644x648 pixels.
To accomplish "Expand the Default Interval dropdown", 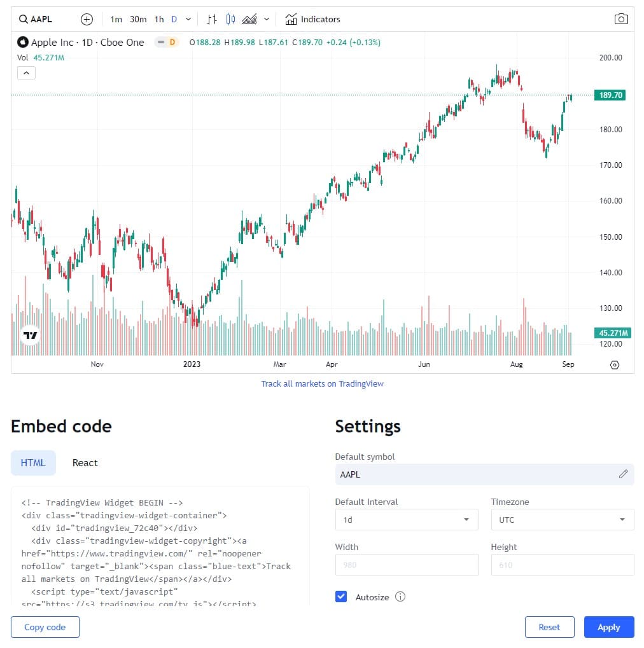I will [x=406, y=520].
